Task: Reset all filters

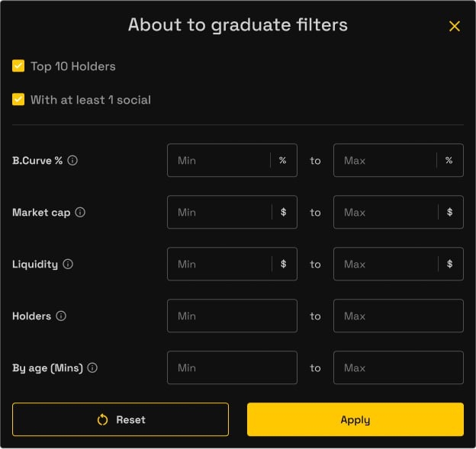Action: (121, 419)
